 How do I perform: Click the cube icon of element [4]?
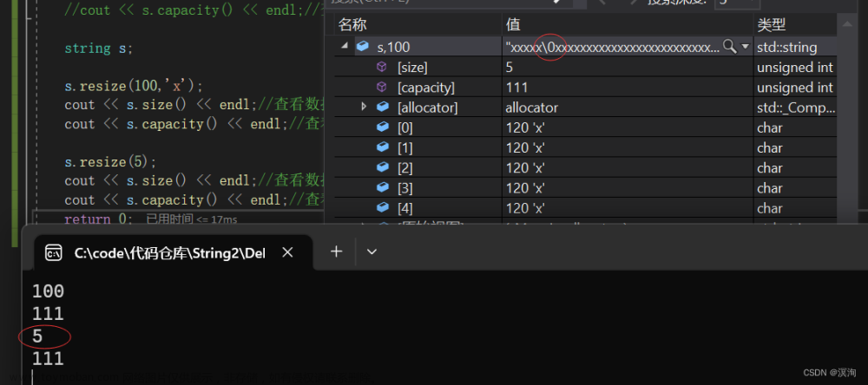pyautogui.click(x=383, y=207)
